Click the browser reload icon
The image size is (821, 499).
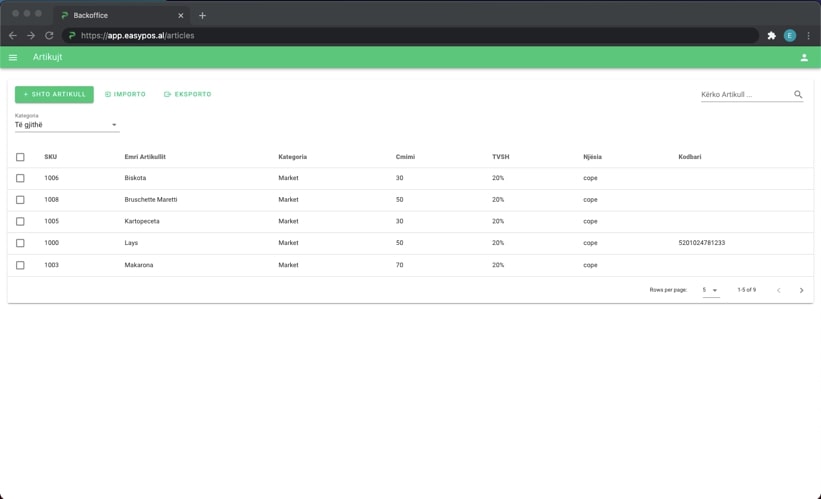pos(49,35)
